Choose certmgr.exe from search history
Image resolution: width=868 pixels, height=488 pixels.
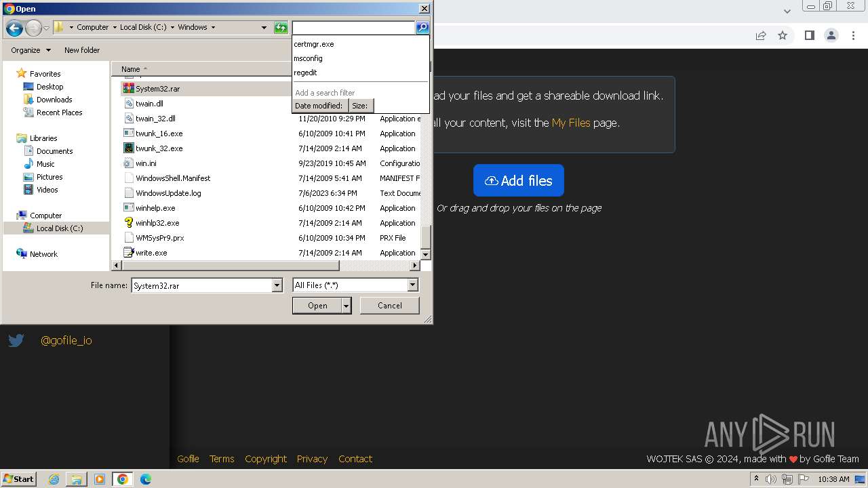[314, 44]
